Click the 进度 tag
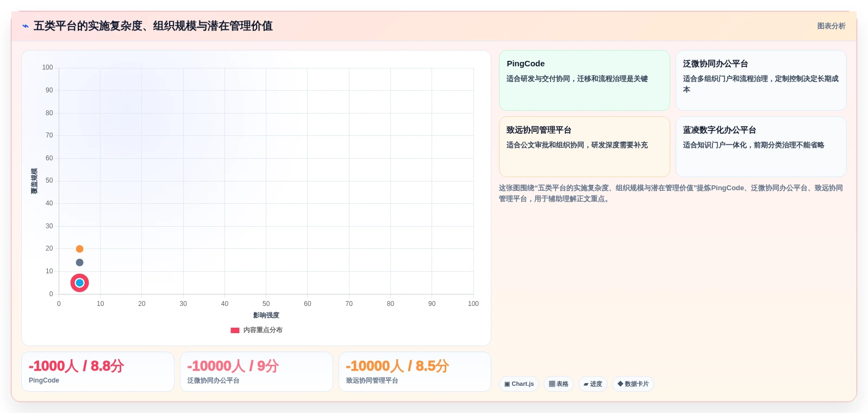The height and width of the screenshot is (413, 868). click(593, 384)
